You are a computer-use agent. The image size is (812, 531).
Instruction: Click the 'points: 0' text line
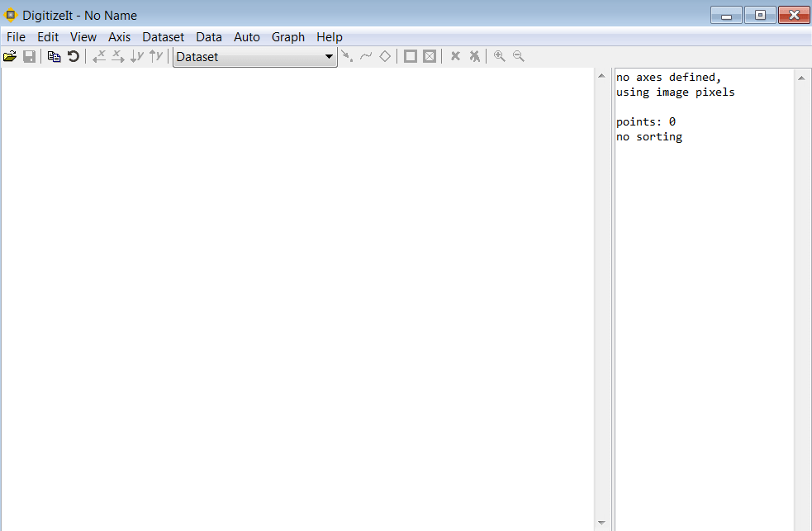point(646,121)
